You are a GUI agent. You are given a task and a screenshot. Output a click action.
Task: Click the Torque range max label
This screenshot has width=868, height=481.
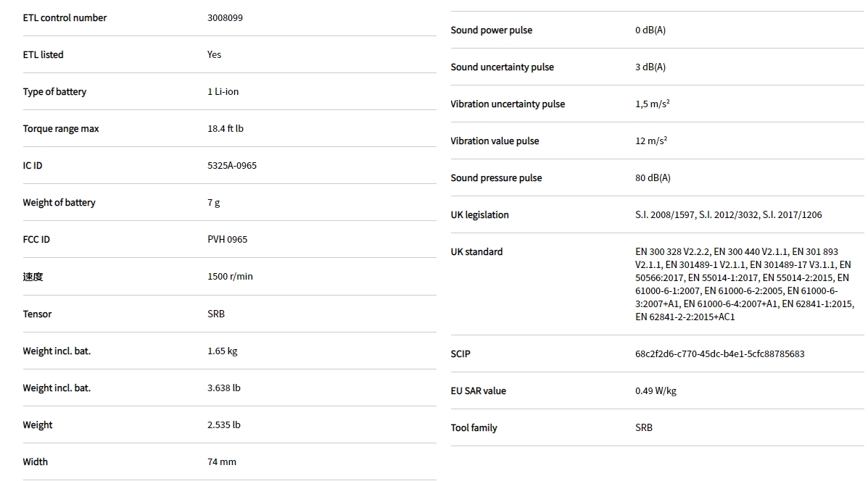coord(61,129)
